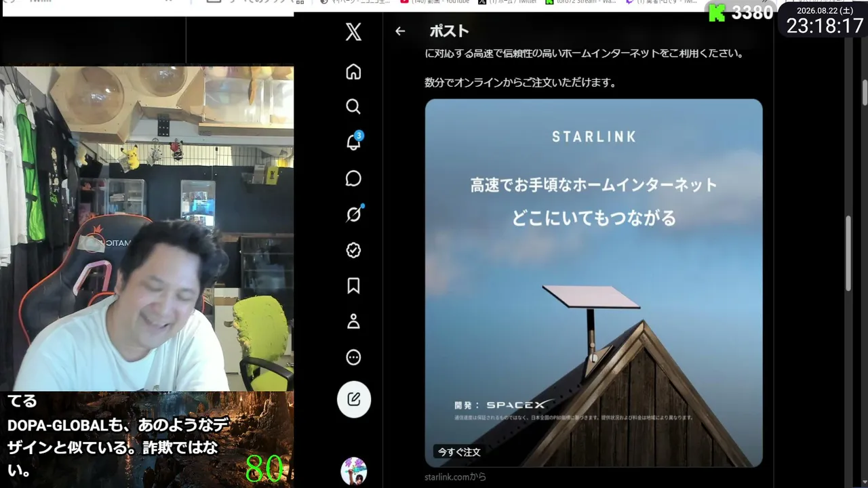Click the DOPA-GLOBAL comment text overlay

[x=119, y=447]
